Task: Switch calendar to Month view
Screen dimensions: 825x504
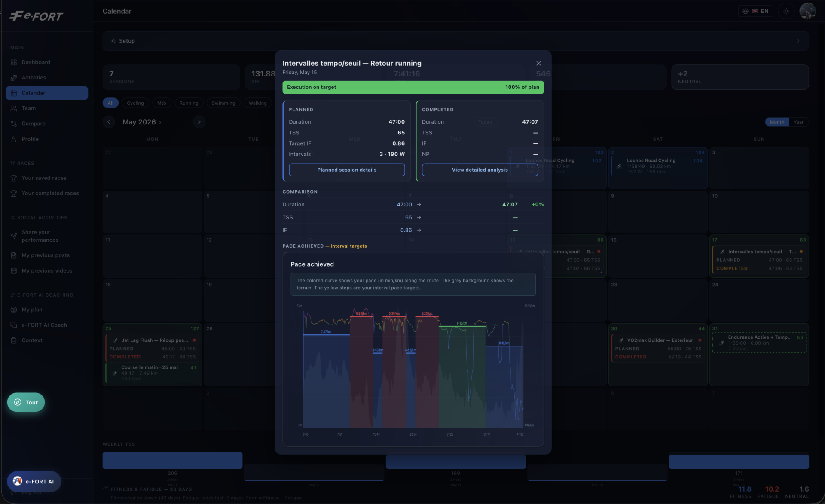Action: tap(777, 122)
